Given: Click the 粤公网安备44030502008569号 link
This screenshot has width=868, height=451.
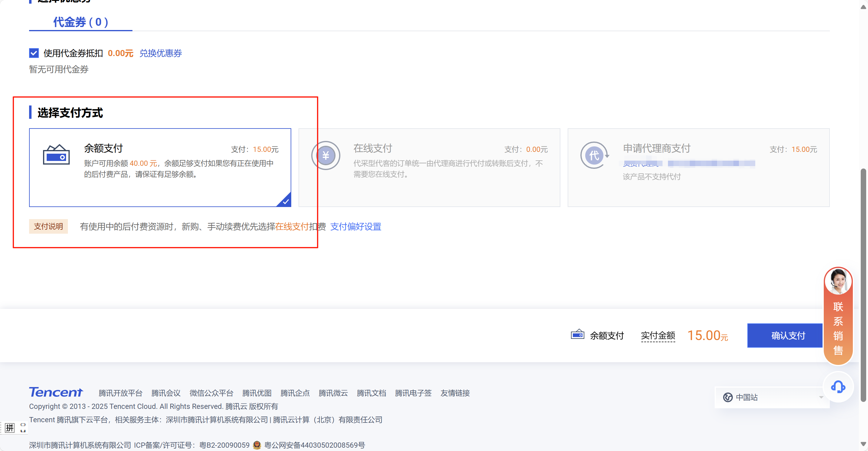Looking at the screenshot, I should click(315, 445).
